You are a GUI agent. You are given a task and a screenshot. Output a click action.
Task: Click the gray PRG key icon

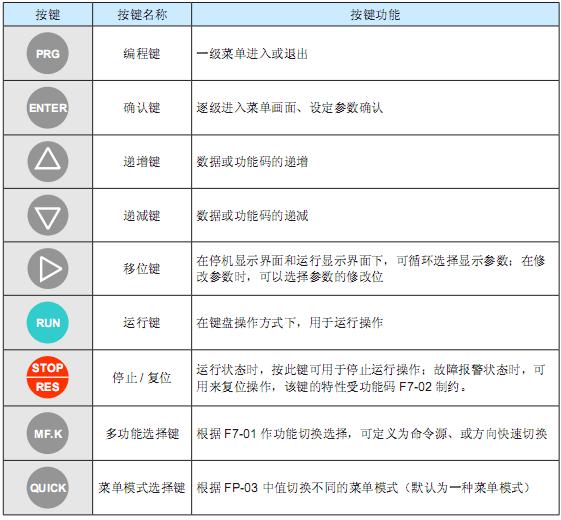pyautogui.click(x=48, y=53)
